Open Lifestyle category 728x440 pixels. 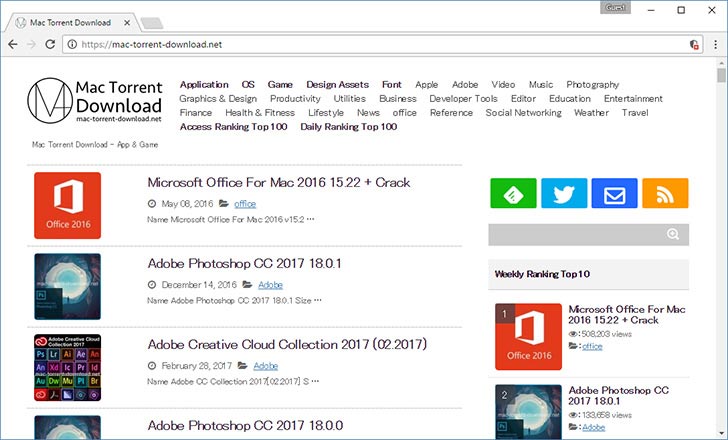326,113
